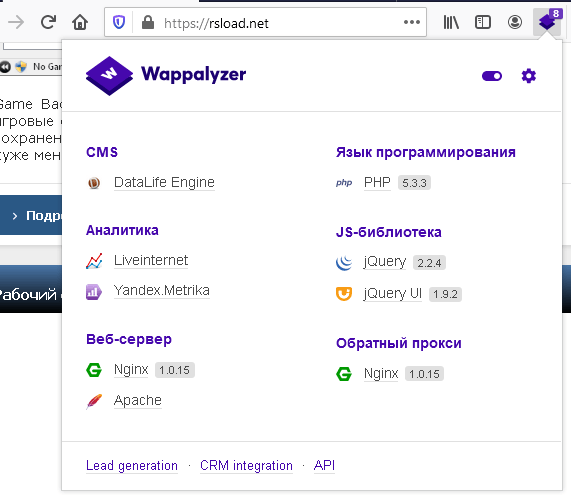Click the jQuery UI orange icon
The height and width of the screenshot is (498, 571).
tap(344, 294)
